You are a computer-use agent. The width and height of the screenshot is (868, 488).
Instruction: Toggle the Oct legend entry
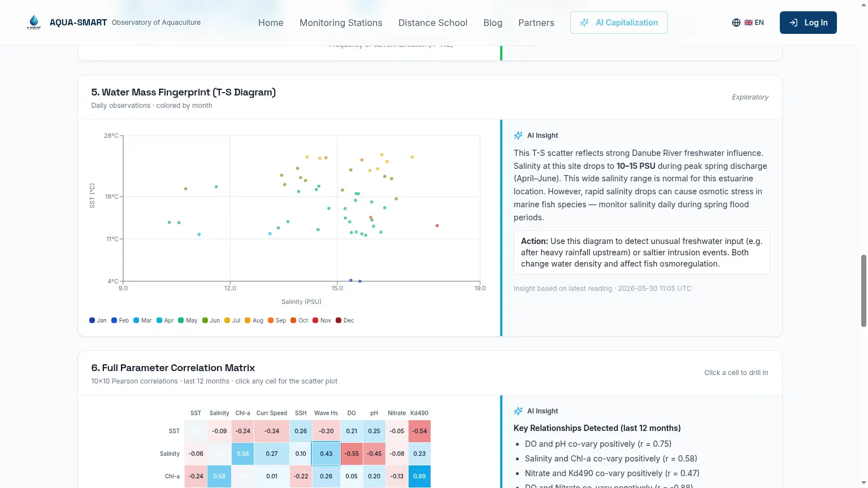click(300, 320)
